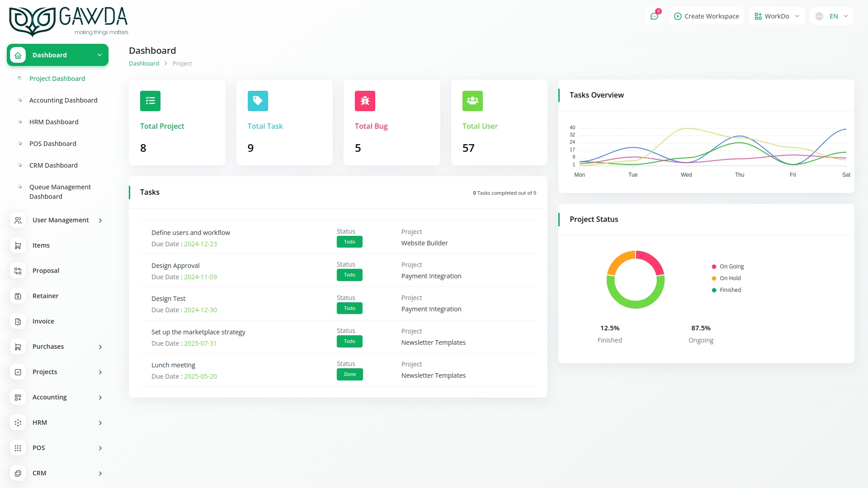Toggle the On Hold legend entry
868x488 pixels.
coord(726,278)
